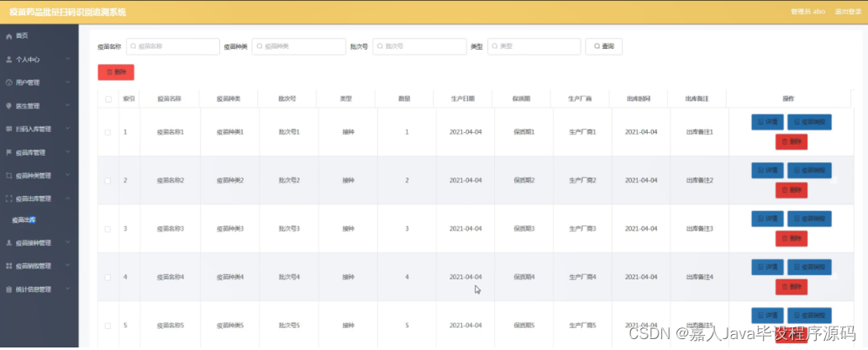Focus the 疫苗种类 search field
868x350 pixels.
[299, 46]
